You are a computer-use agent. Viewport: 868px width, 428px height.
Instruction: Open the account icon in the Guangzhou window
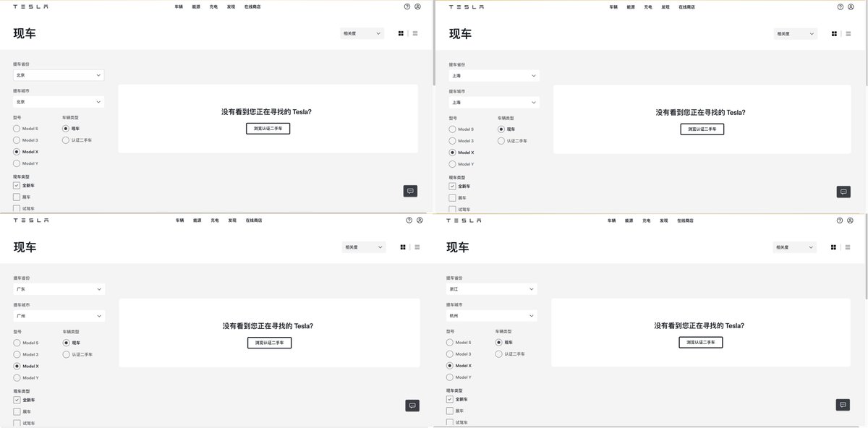419,220
